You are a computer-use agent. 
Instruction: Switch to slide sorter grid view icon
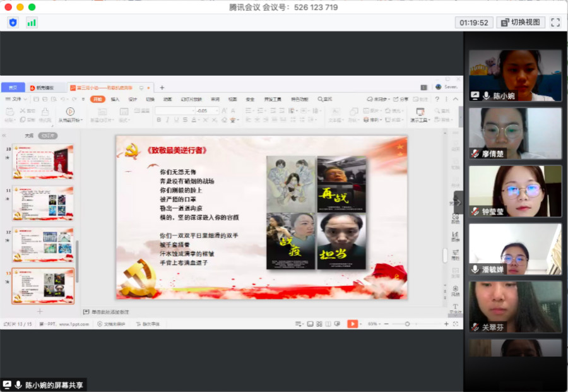(x=320, y=324)
